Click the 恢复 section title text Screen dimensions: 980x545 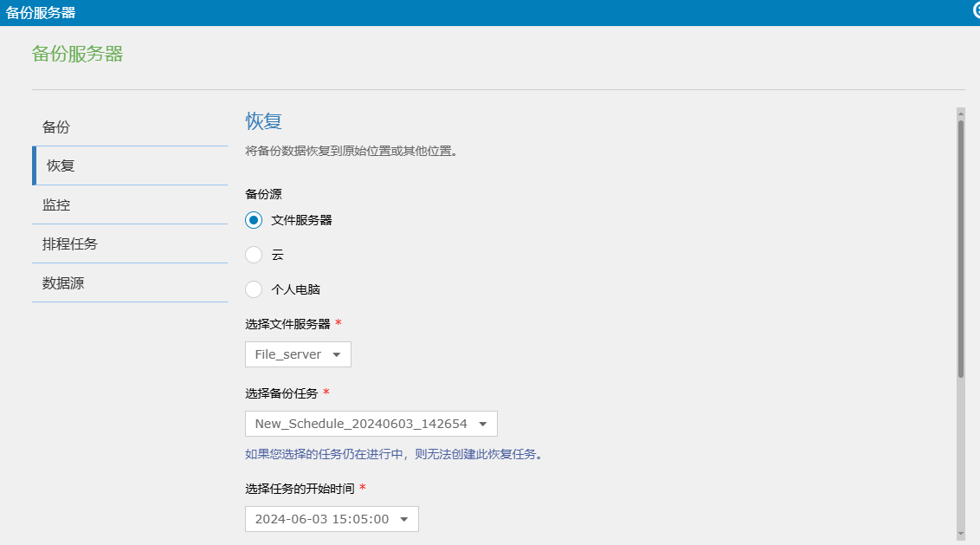click(263, 120)
